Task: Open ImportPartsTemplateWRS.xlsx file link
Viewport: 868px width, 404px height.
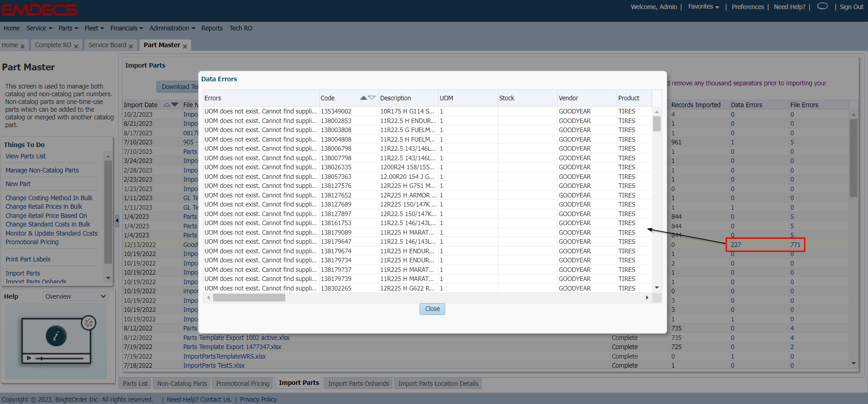Action: [224, 356]
